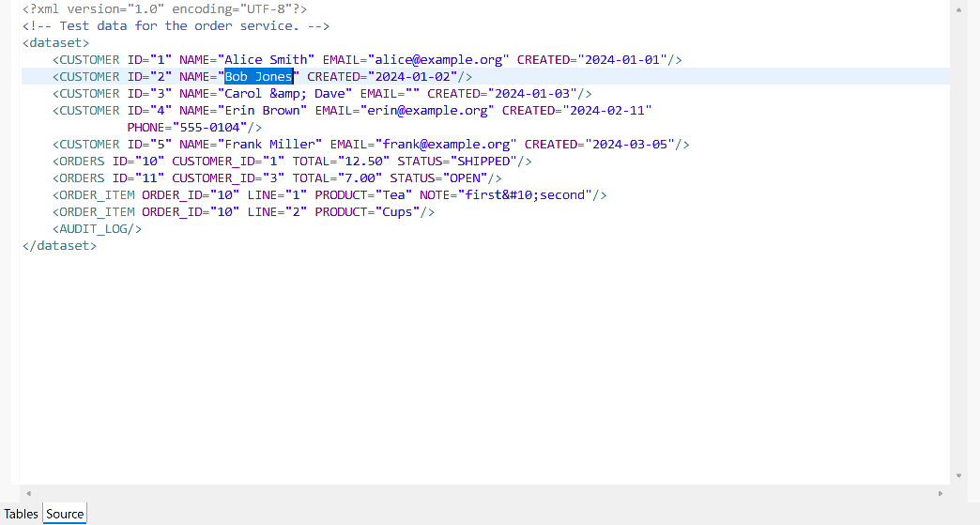This screenshot has height=525, width=980.
Task: Click the STATUS attribute in the OPEN order row
Action: (412, 178)
